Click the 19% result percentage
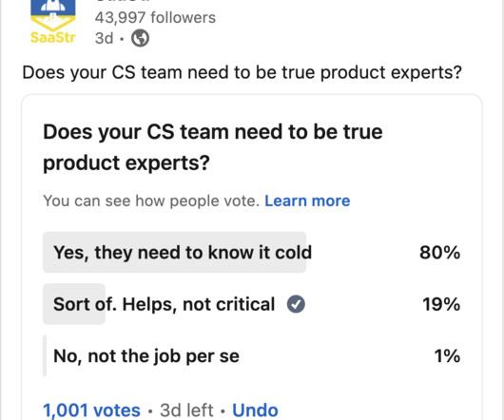Viewport: 504px width, 420px height. coord(441,304)
